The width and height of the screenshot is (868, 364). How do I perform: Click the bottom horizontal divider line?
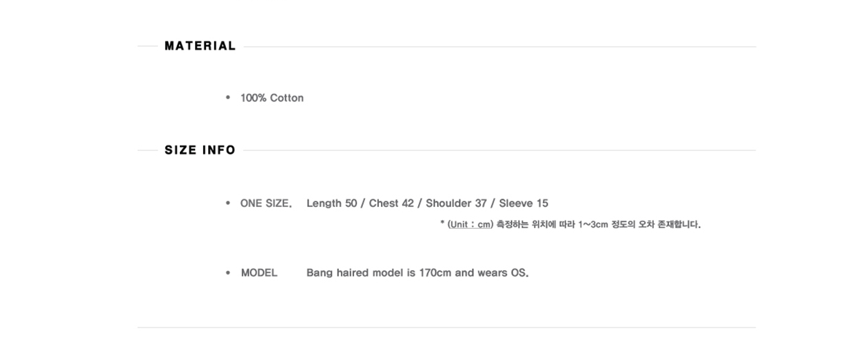(x=446, y=327)
